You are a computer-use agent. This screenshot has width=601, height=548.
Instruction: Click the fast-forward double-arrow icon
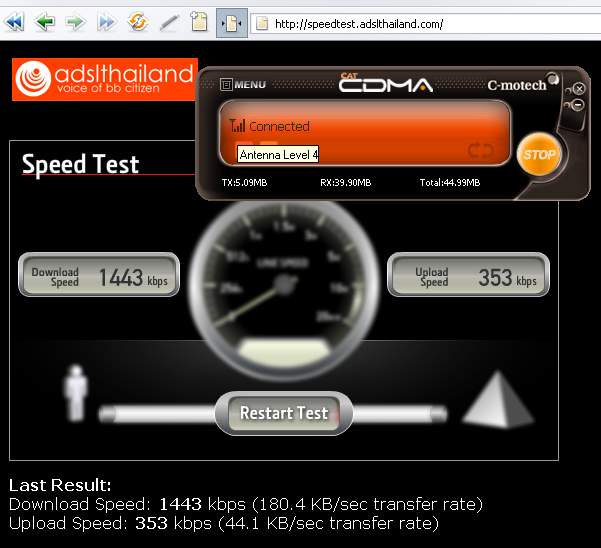pos(106,22)
